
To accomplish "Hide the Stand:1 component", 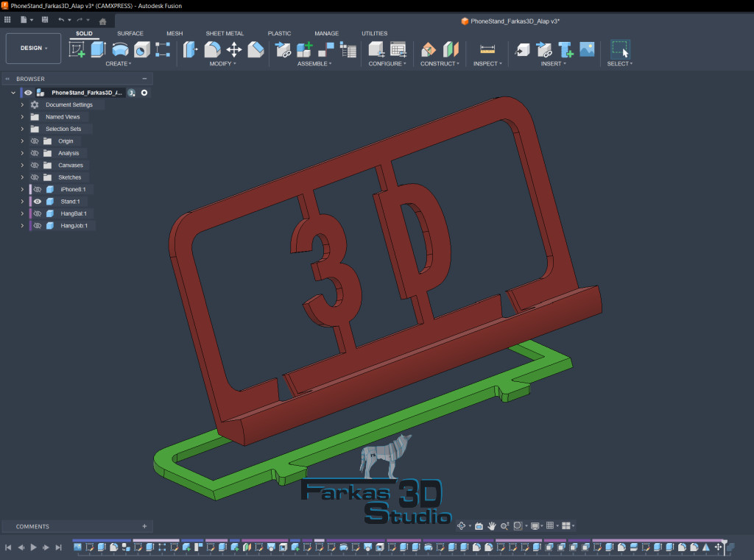I will click(37, 202).
